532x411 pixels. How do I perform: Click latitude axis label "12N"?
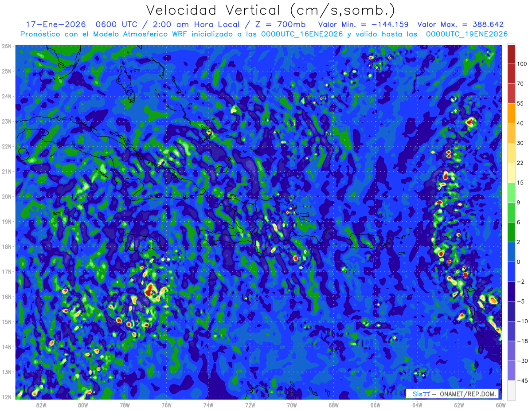[7, 397]
